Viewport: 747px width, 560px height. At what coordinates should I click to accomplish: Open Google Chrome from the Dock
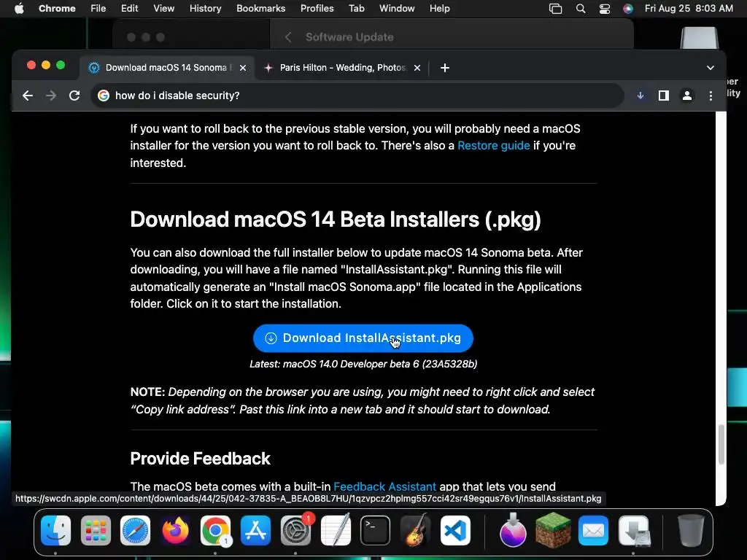point(215,531)
